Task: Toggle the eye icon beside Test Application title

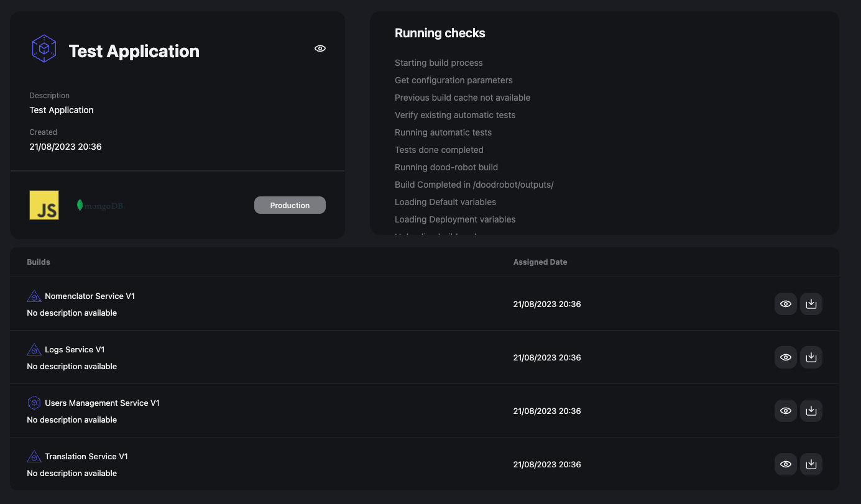Action: pos(320,48)
